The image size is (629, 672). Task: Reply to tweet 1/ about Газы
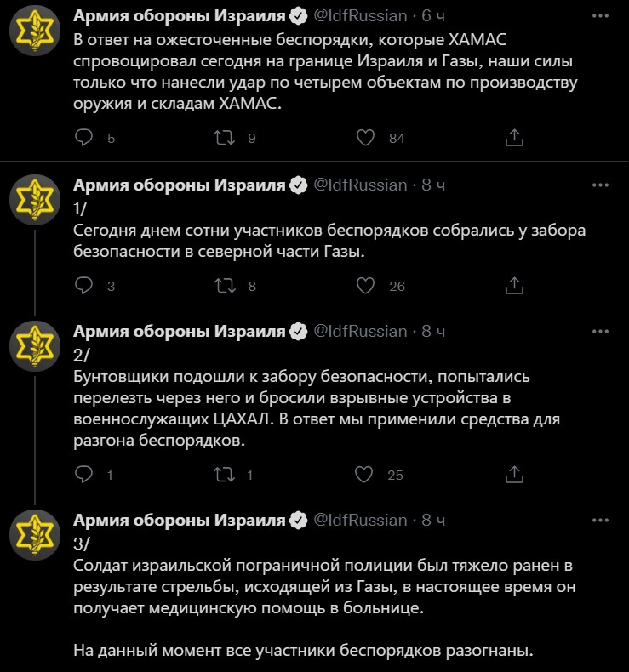pos(83,286)
